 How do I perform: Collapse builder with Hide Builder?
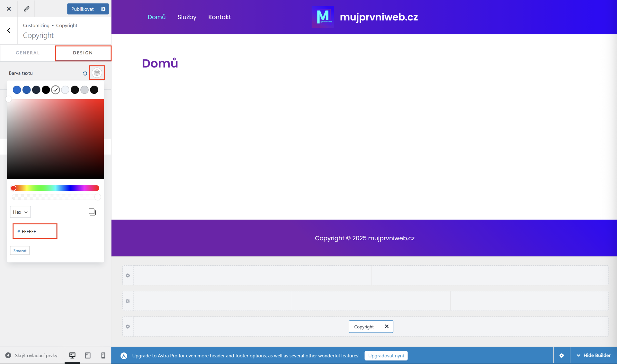point(594,355)
